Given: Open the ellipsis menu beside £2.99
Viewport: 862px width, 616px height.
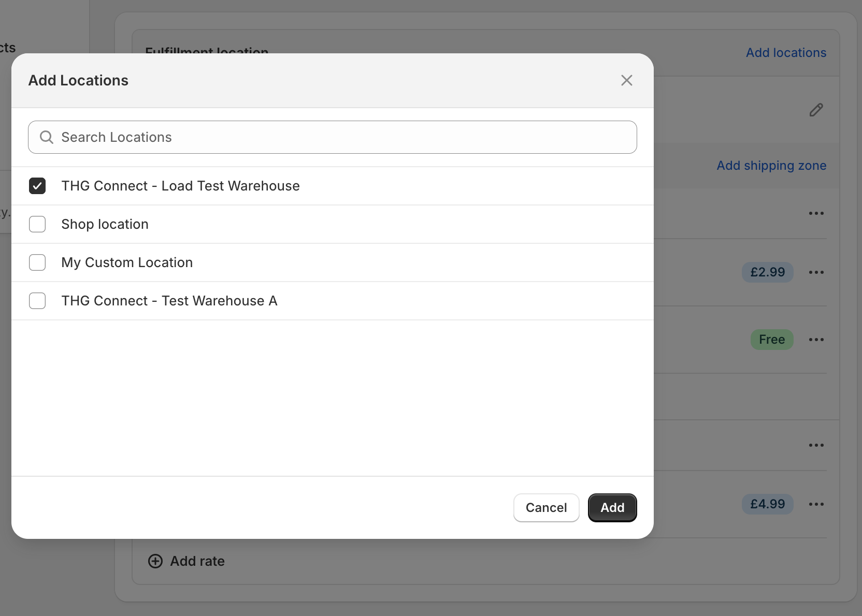Looking at the screenshot, I should tap(816, 272).
